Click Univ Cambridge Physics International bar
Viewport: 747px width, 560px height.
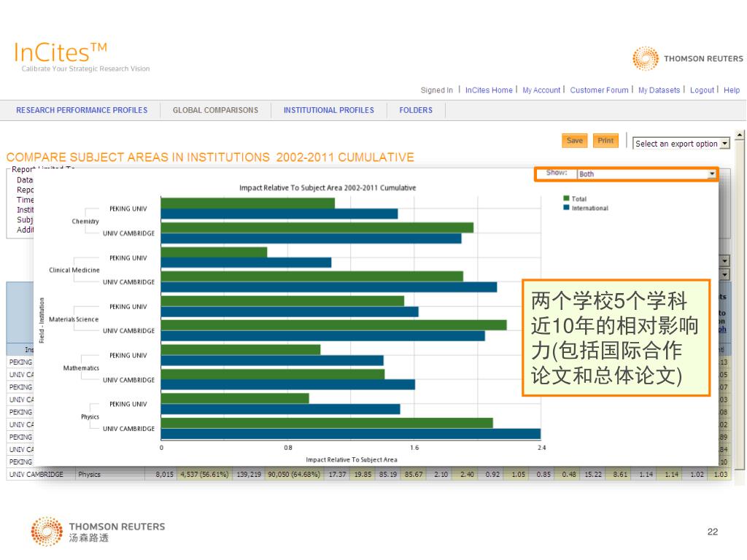click(351, 434)
